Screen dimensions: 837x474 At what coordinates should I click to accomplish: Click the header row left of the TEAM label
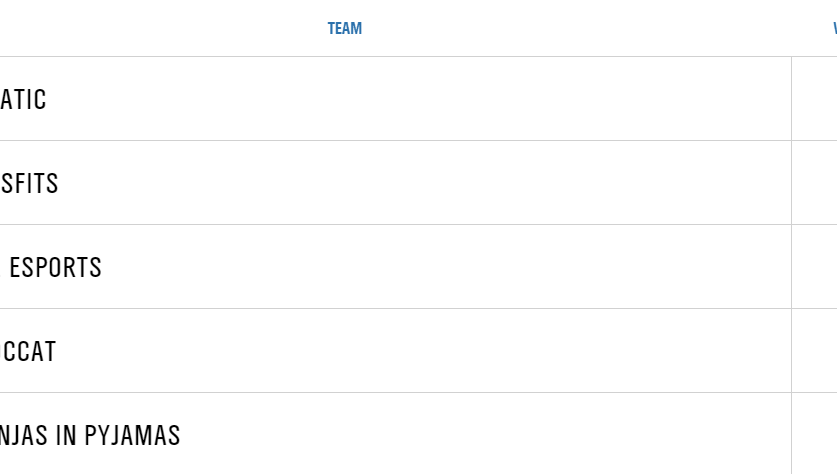[150, 29]
